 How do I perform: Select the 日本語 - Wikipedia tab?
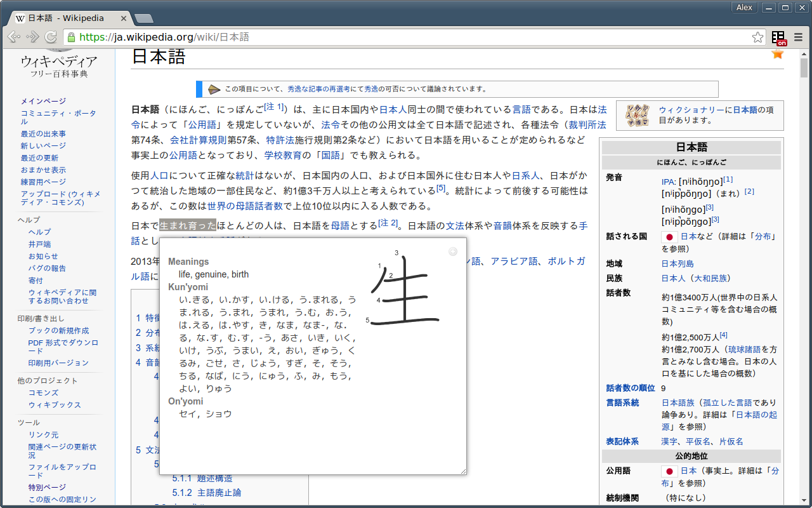click(x=67, y=18)
